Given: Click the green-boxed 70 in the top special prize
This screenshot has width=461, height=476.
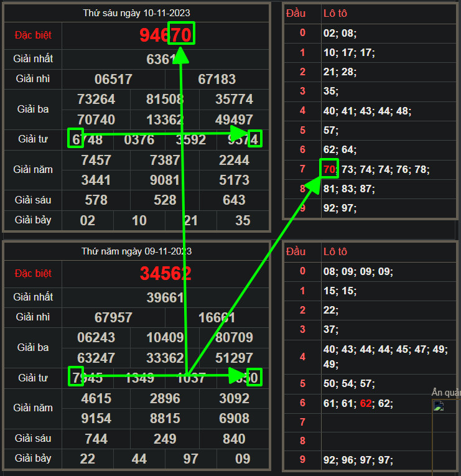Looking at the screenshot, I should point(182,34).
